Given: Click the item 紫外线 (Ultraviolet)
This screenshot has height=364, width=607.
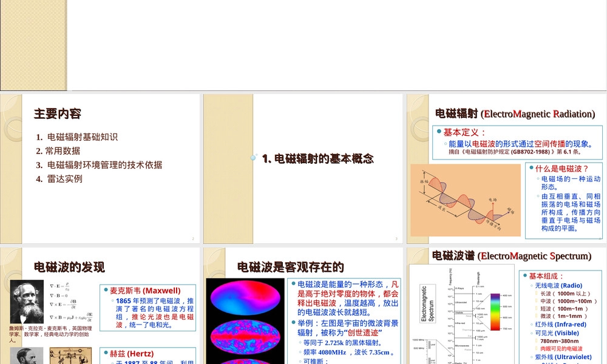Looking at the screenshot, I should coord(563,357).
